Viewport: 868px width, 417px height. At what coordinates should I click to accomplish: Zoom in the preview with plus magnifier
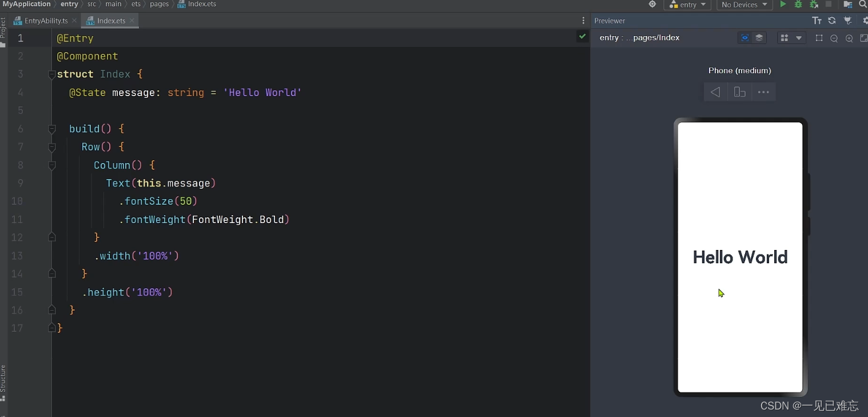pos(849,38)
